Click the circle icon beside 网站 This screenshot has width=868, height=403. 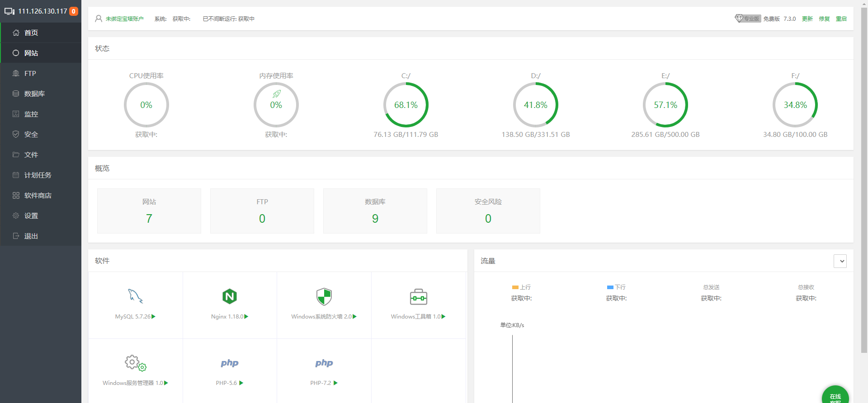16,53
